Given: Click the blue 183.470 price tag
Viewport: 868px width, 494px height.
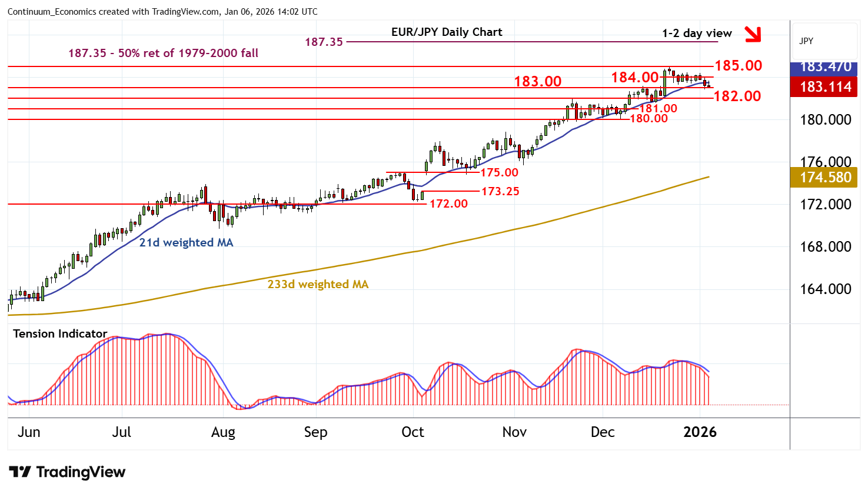Looking at the screenshot, I should coord(825,67).
